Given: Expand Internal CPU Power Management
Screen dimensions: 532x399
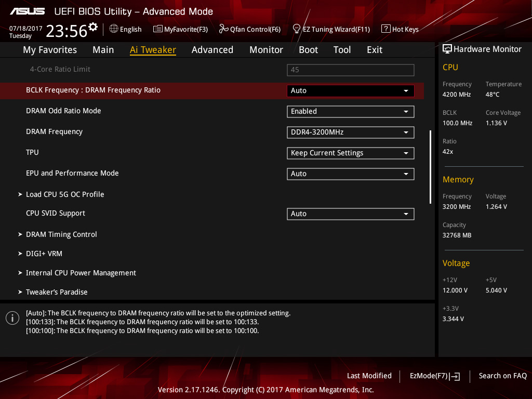Looking at the screenshot, I should point(81,273).
